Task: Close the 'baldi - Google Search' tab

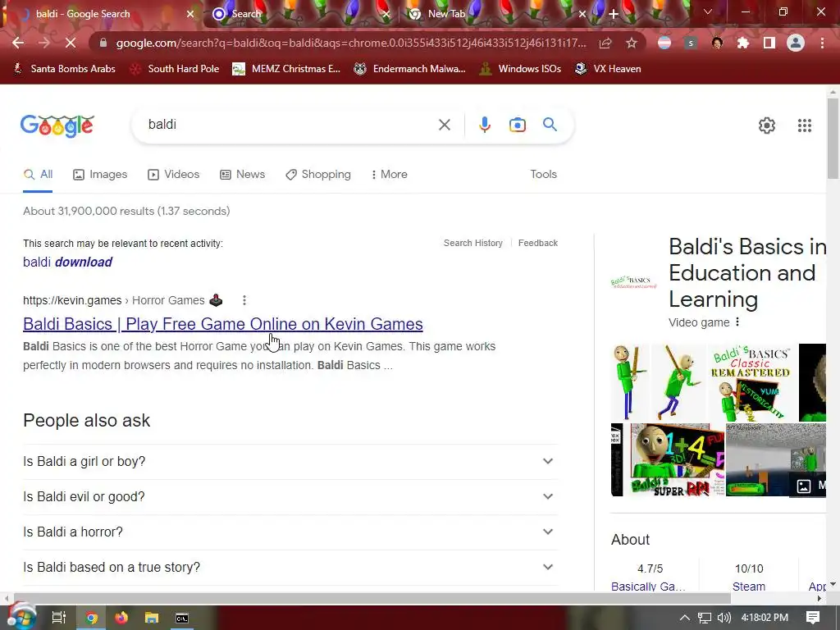Action: 190,14
